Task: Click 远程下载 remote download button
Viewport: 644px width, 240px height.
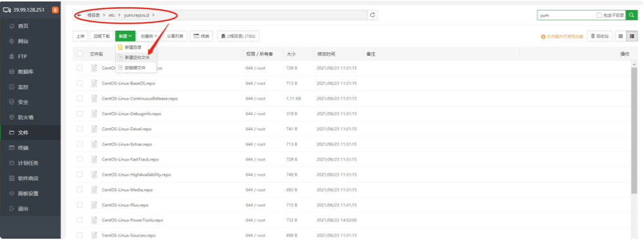Action: (102, 36)
